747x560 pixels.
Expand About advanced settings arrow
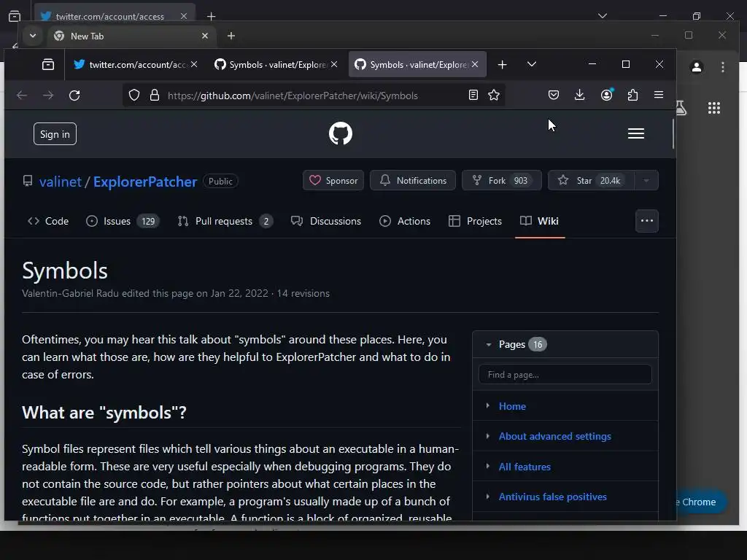(x=488, y=436)
